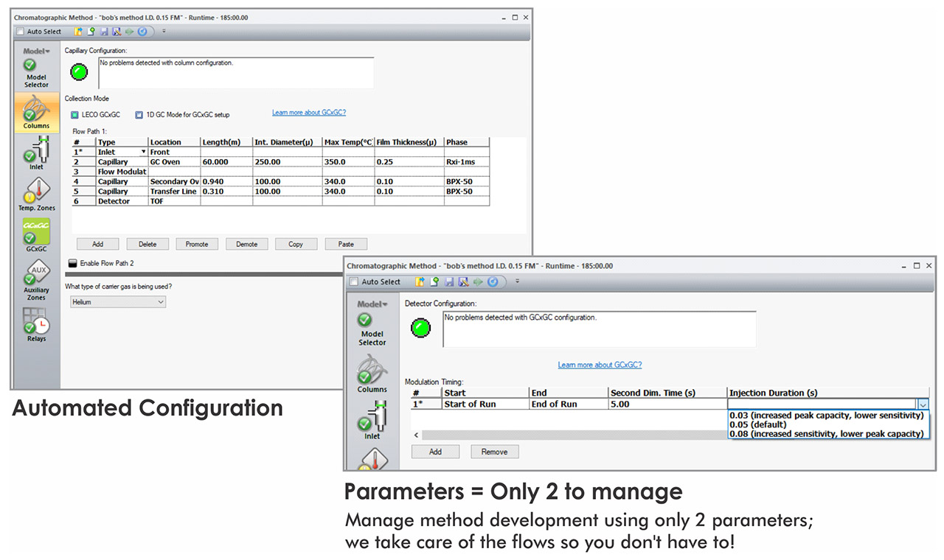Click blue refresh icon in Capillary Configuration window toolbar
The width and height of the screenshot is (944, 560).
[142, 32]
